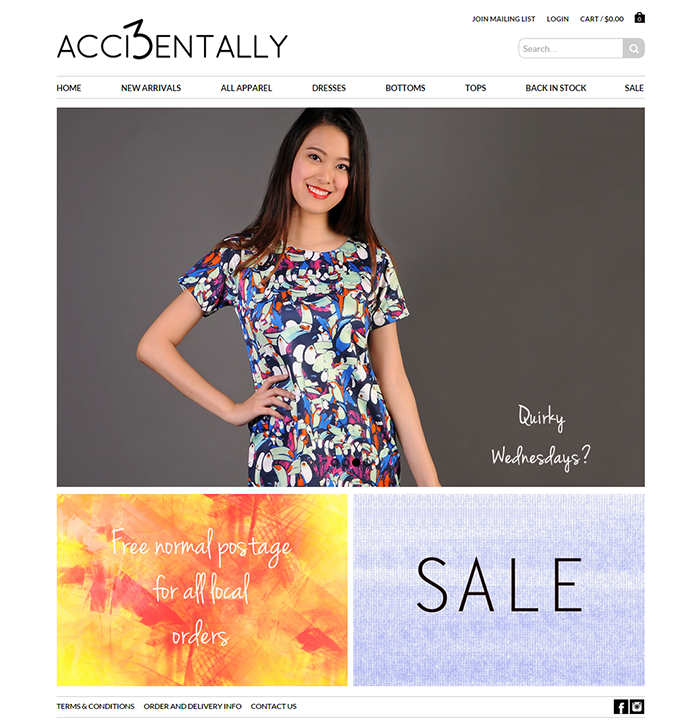
Task: Click inside the Search field
Action: coord(570,48)
